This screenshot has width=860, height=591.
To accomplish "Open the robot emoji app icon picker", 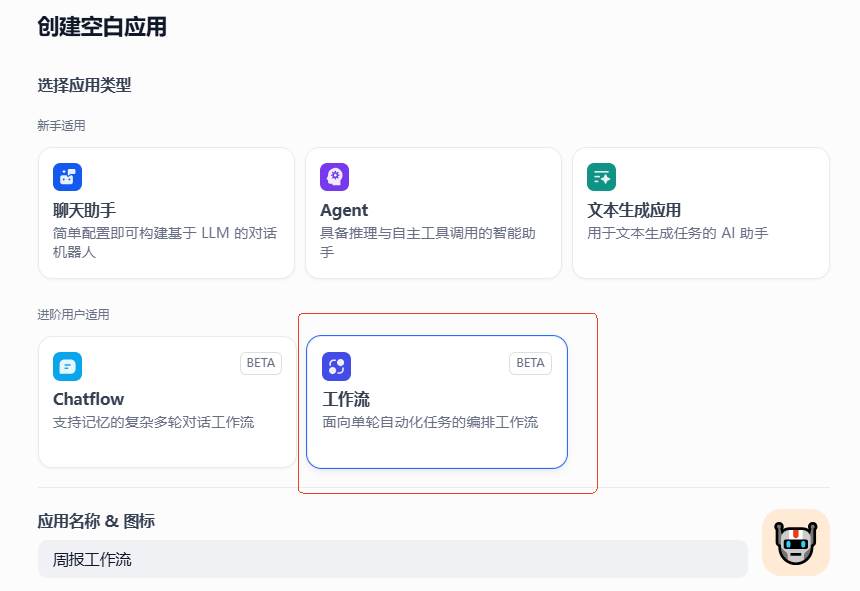I will 795,543.
